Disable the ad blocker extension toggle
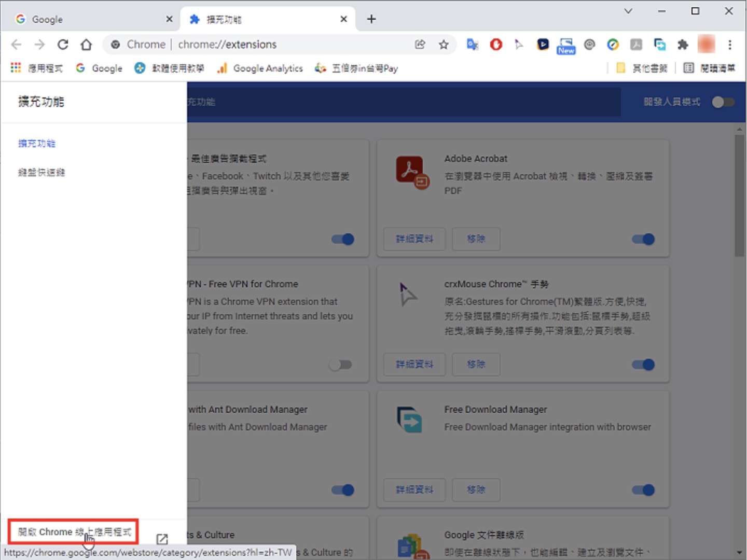 pyautogui.click(x=342, y=239)
